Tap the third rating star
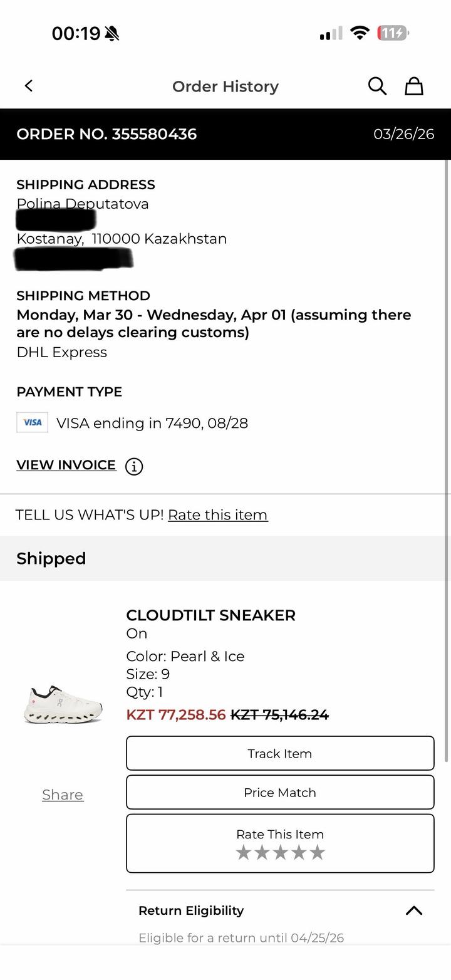The height and width of the screenshot is (980, 451). pyautogui.click(x=280, y=852)
